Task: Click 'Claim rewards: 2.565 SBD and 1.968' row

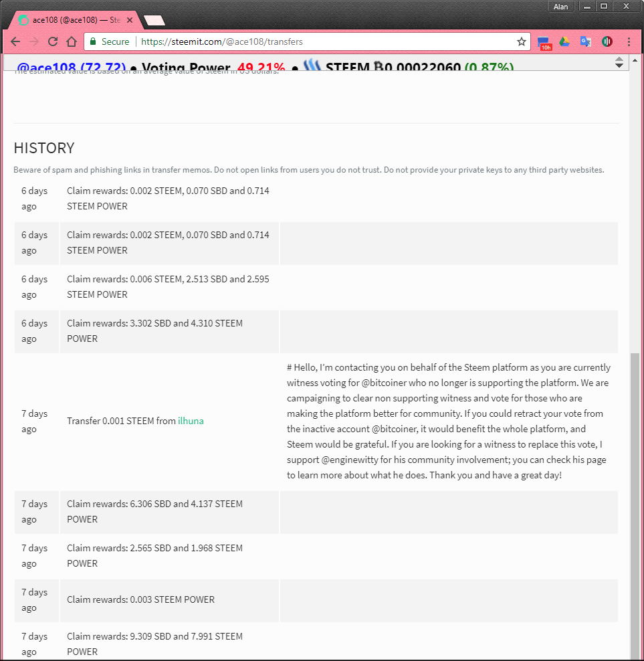Action: [316, 556]
